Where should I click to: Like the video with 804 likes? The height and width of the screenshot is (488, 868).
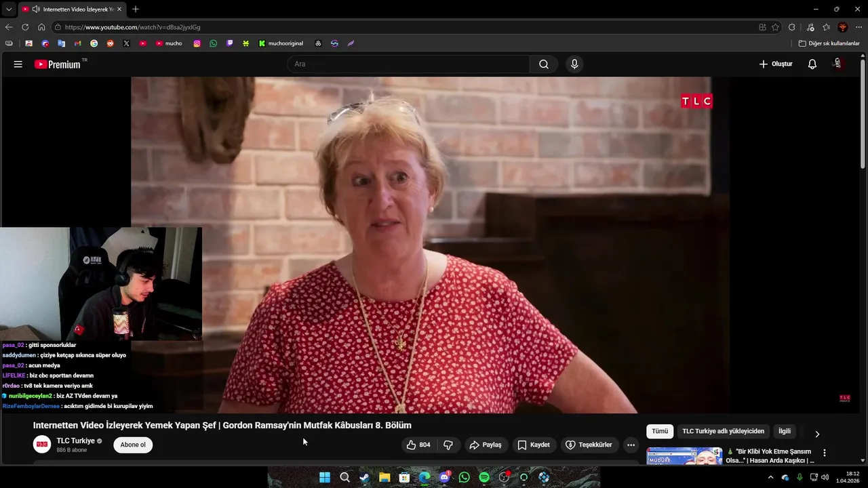tap(418, 445)
